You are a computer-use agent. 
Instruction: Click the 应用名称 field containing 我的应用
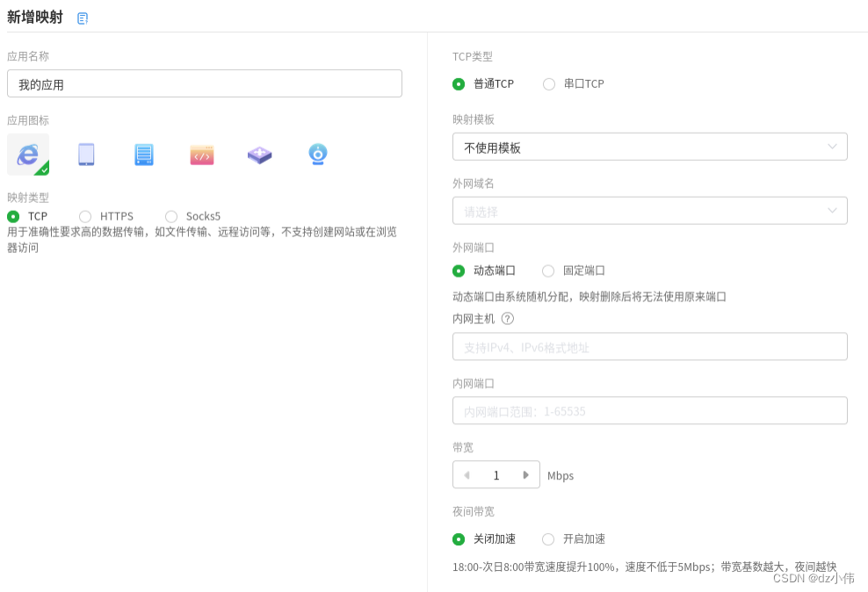[205, 83]
